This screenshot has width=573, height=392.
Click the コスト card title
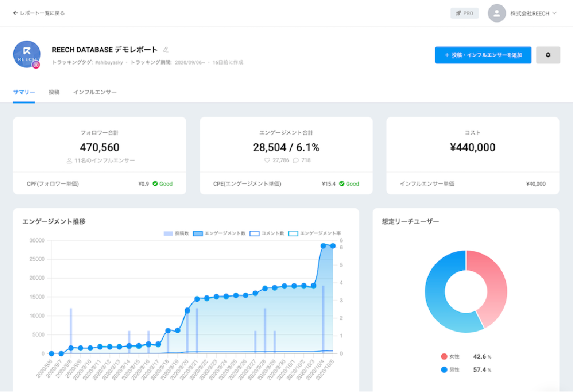(x=472, y=133)
